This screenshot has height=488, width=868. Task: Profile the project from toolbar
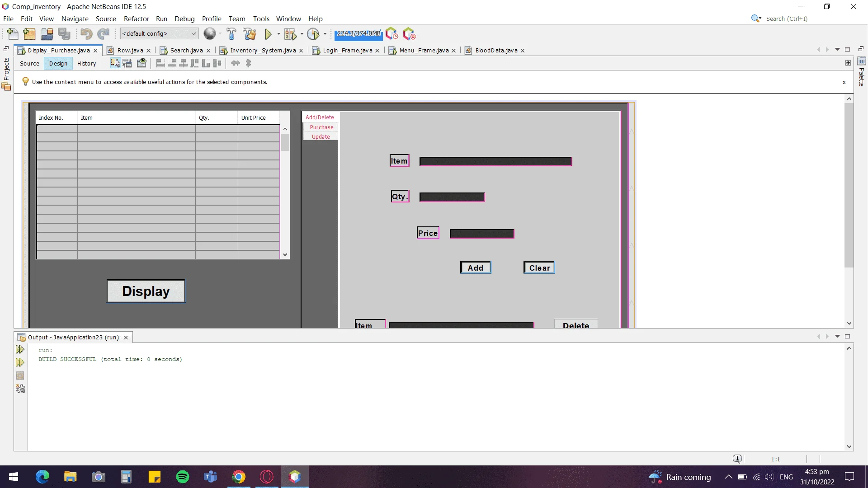[313, 34]
